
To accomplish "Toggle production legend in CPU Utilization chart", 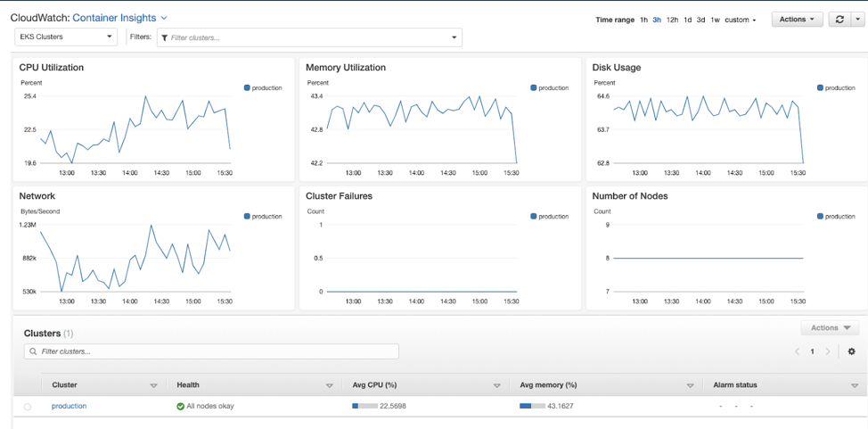I will (263, 87).
